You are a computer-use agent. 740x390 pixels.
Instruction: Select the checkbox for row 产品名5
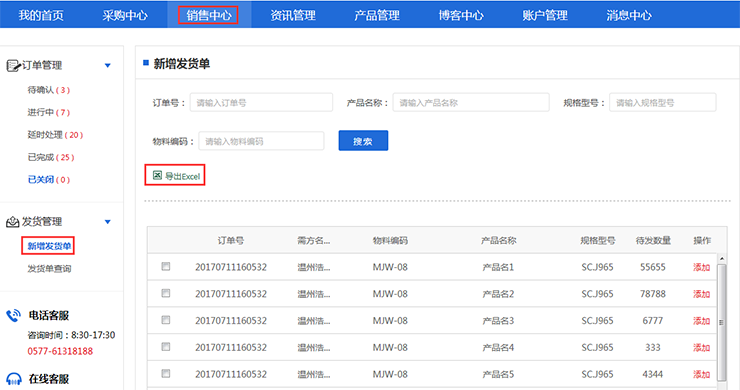point(166,373)
